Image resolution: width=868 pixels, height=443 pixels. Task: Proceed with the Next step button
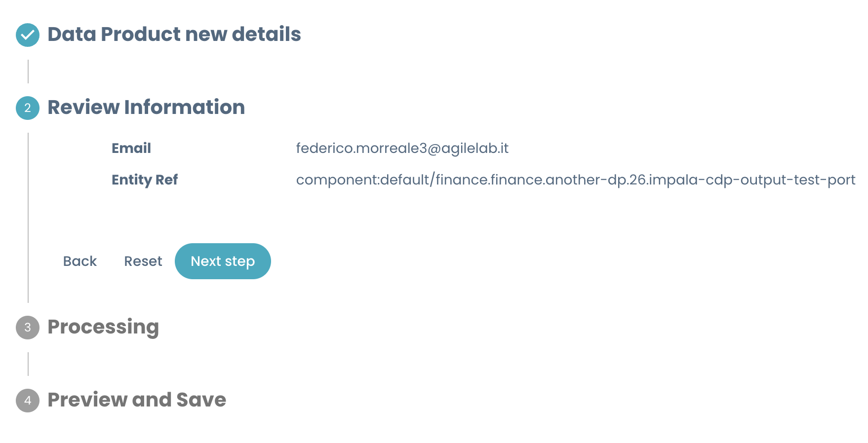pyautogui.click(x=223, y=261)
